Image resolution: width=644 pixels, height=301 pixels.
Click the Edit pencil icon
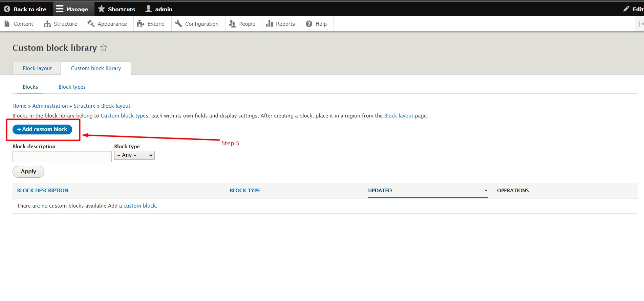click(626, 9)
